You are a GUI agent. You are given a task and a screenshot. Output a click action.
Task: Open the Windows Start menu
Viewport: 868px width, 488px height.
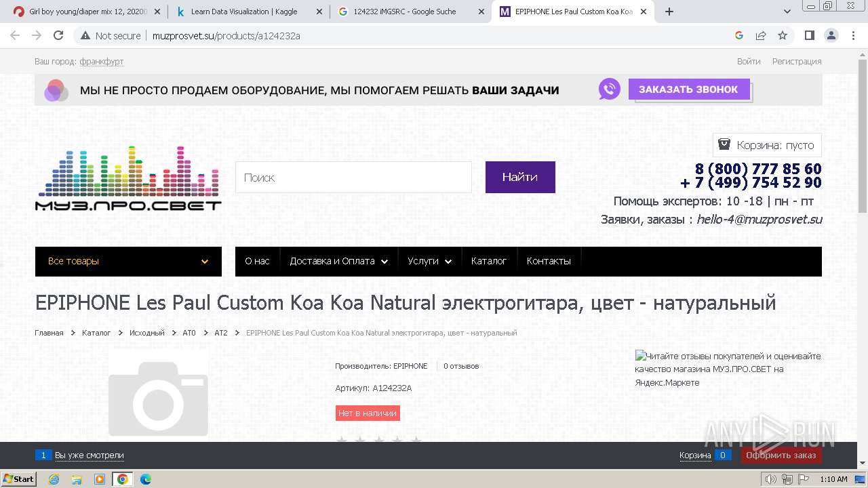(18, 479)
